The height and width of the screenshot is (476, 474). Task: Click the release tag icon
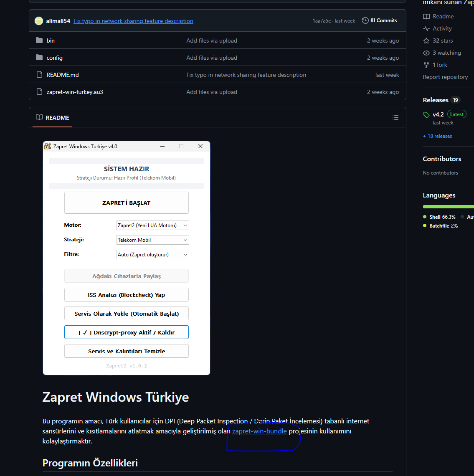[x=426, y=115]
